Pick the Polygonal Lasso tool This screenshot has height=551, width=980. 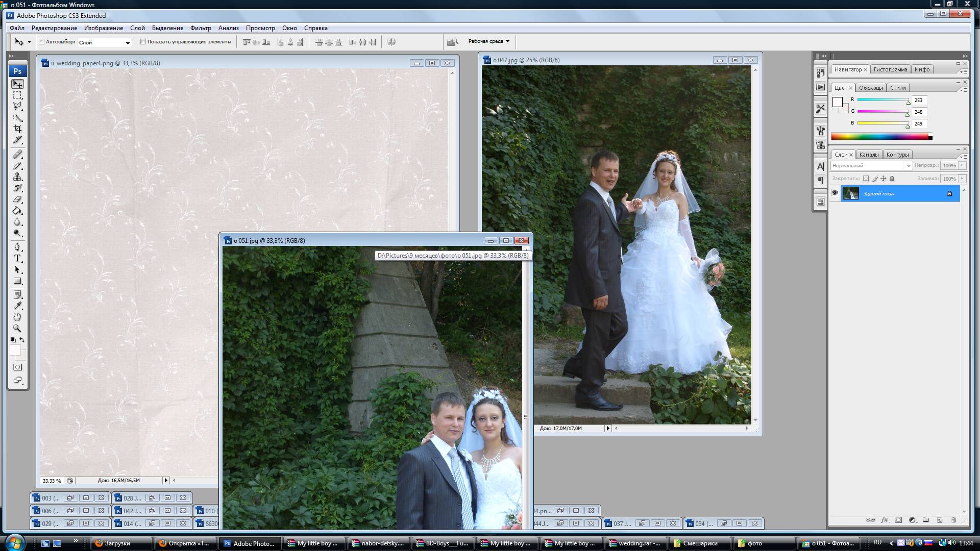pos(17,106)
